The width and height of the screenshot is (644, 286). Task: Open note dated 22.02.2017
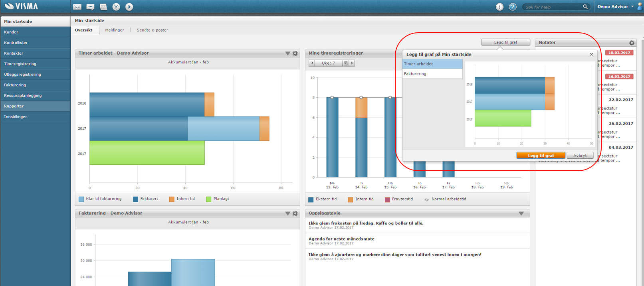click(621, 100)
